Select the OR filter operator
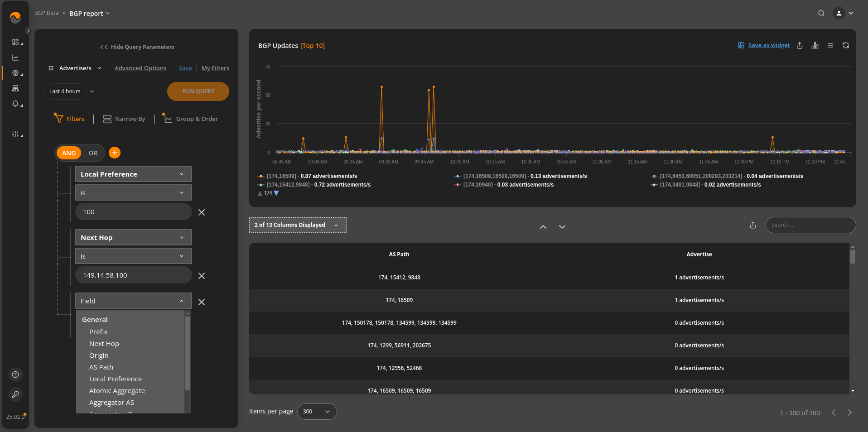The width and height of the screenshot is (868, 432). click(x=93, y=153)
